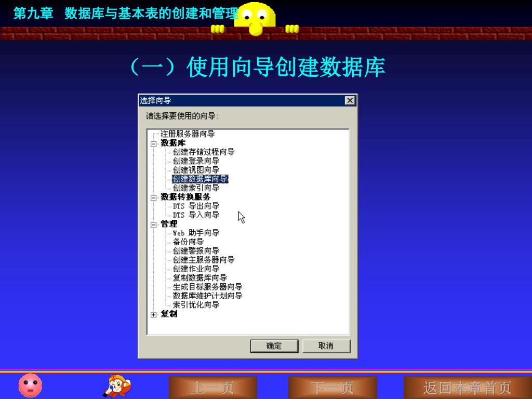Select 索引优化向导 item
This screenshot has height=399, width=532.
pos(196,304)
